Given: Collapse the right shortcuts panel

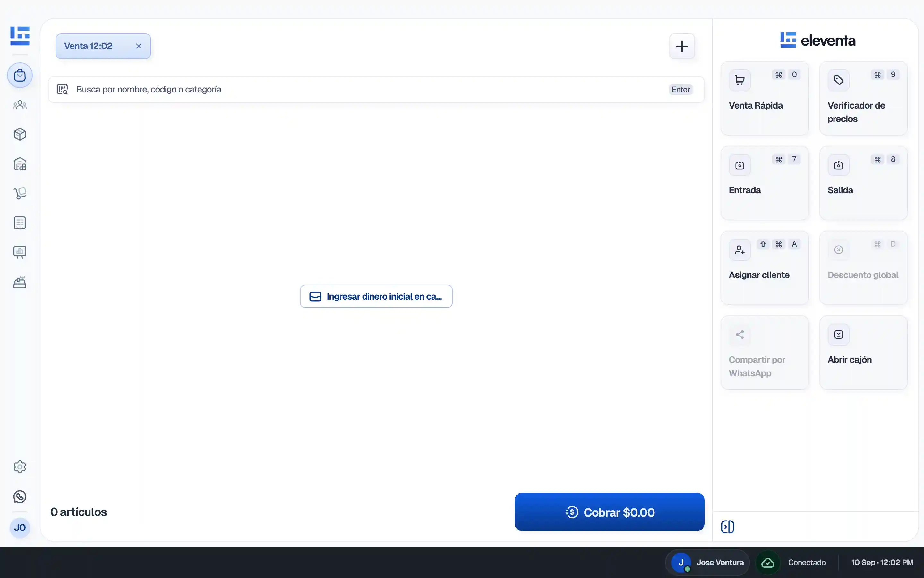Looking at the screenshot, I should [727, 527].
